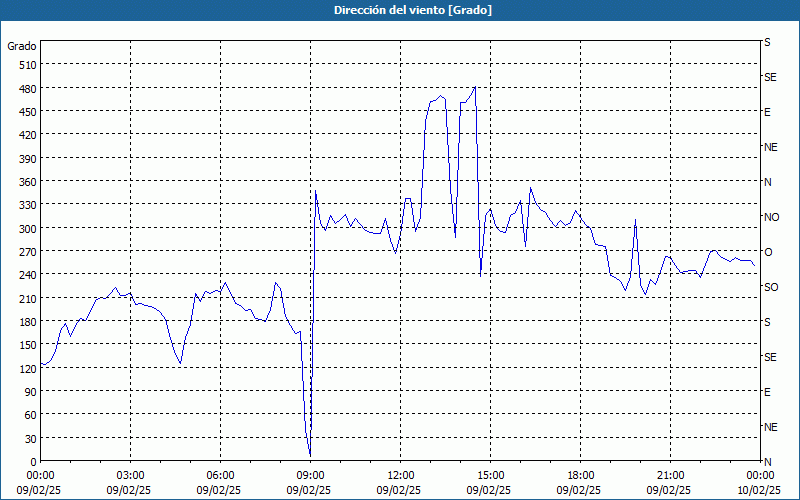Image resolution: width=800 pixels, height=500 pixels.
Task: Select the 12:00 time label
Action: coord(401,476)
